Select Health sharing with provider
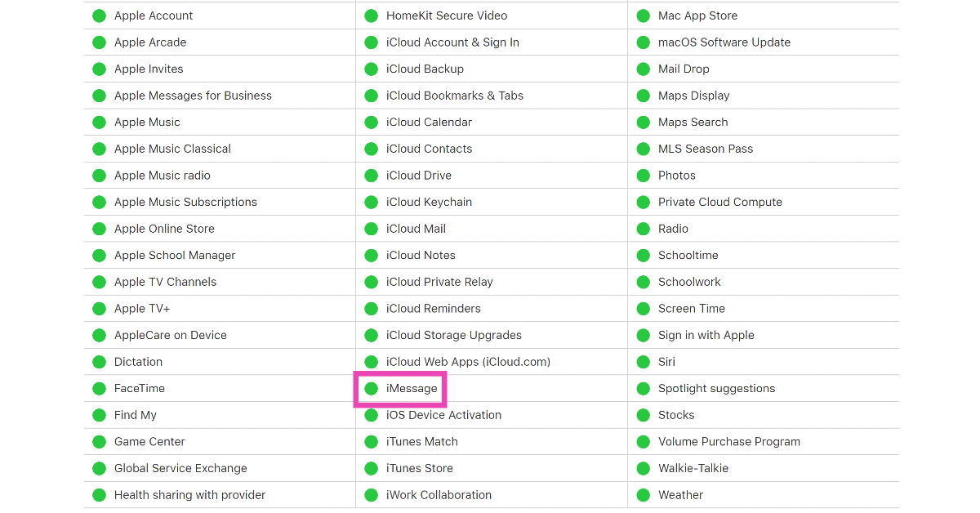980x513 pixels. pos(190,495)
